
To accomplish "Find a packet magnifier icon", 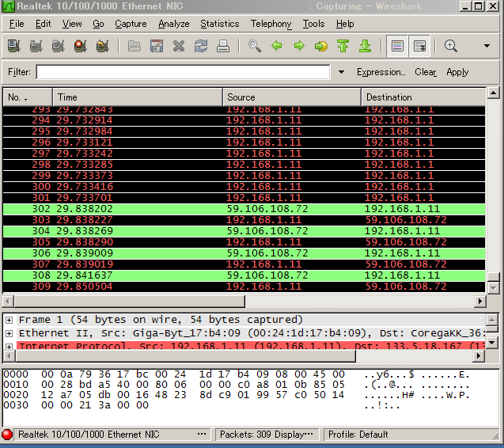I will tap(255, 46).
